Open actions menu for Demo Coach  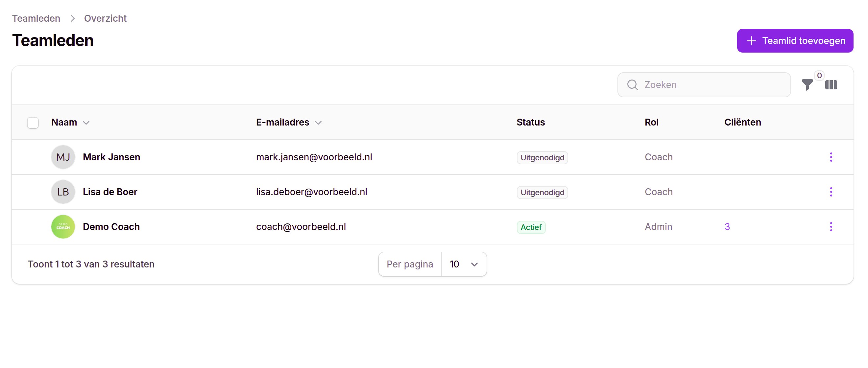(831, 227)
